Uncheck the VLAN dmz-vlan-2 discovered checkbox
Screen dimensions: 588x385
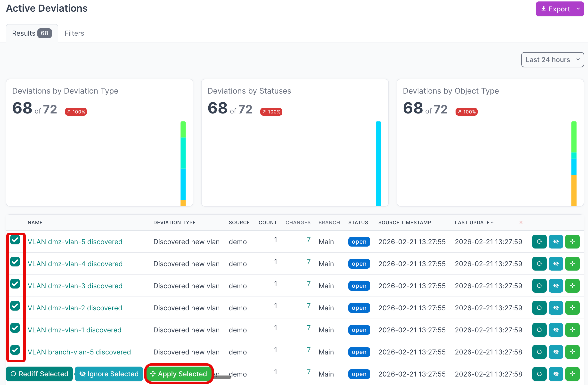click(15, 306)
